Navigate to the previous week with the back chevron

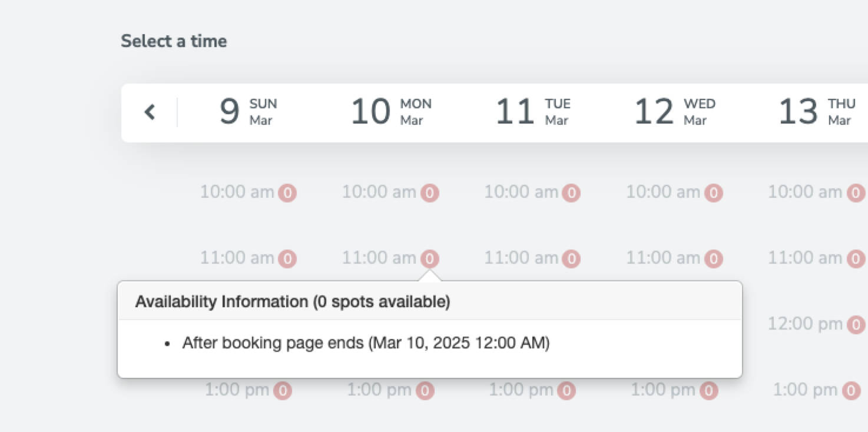pyautogui.click(x=149, y=112)
